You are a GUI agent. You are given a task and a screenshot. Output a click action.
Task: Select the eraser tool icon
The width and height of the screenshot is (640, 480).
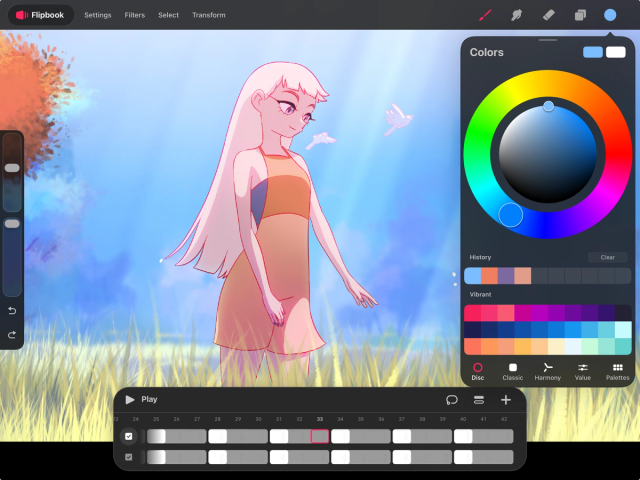548,15
